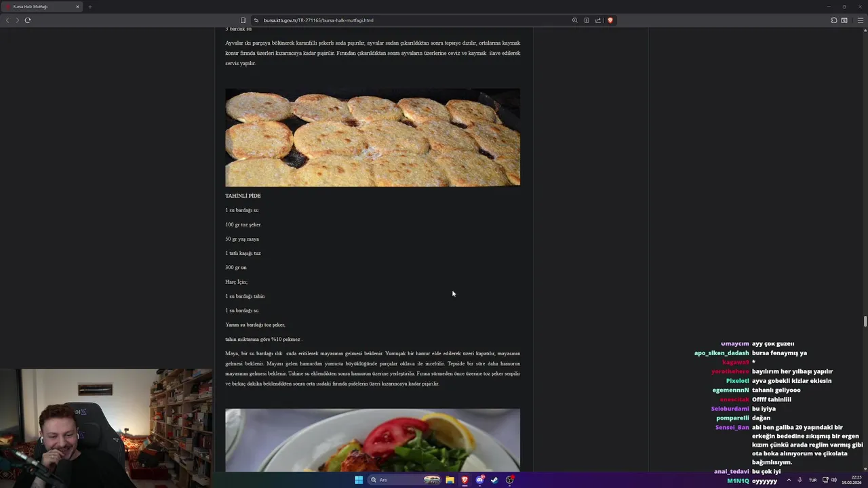This screenshot has height=488, width=868.
Task: Click the page vertical scrollbar thumb
Action: 865,321
